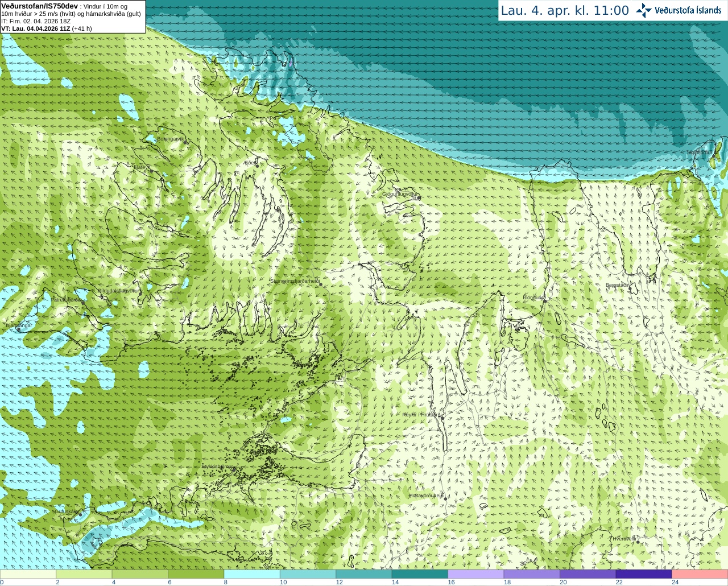728x586 pixels.
Task: Select the Bolungarvík station marker
Action: pyautogui.click(x=185, y=140)
